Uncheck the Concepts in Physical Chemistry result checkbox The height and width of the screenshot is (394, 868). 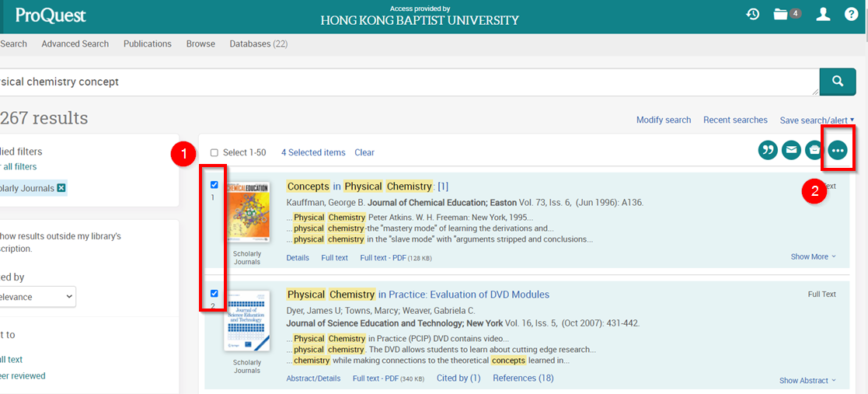[214, 185]
